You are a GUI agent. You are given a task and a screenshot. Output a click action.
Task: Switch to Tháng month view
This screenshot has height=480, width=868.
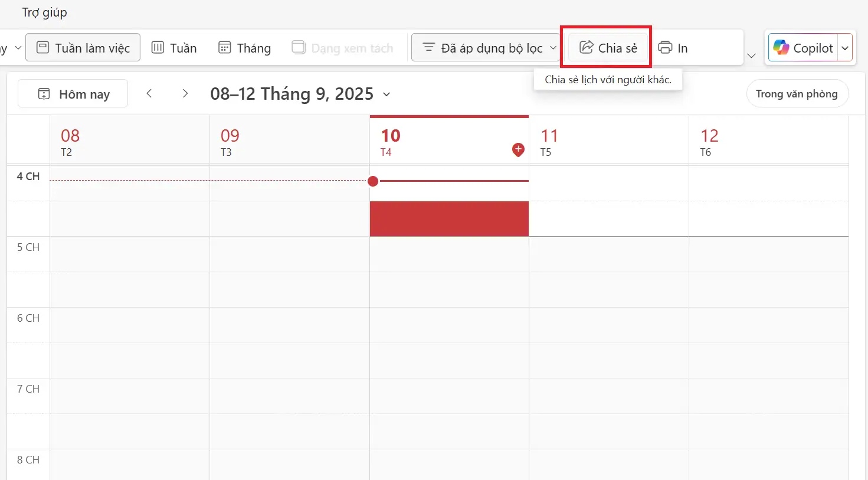245,48
